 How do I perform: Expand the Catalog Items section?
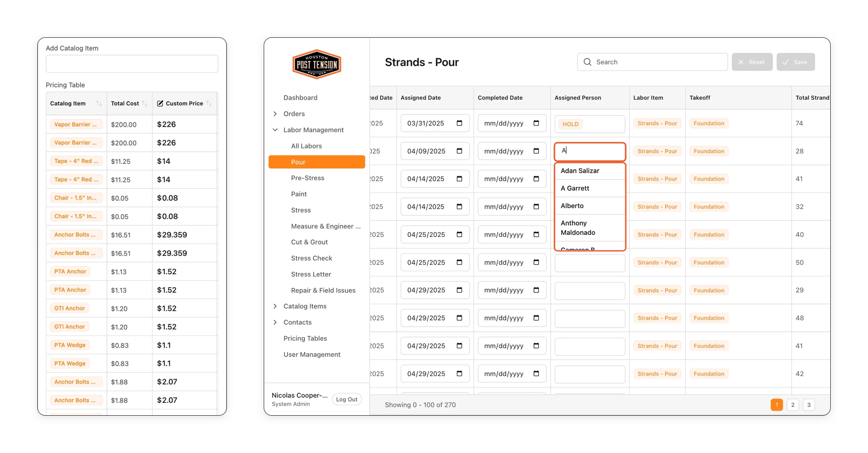[275, 306]
